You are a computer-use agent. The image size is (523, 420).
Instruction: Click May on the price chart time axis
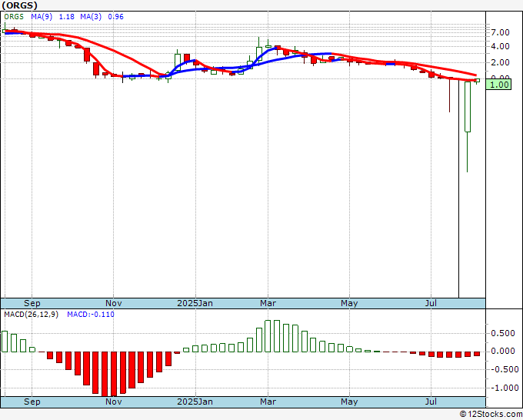click(349, 303)
